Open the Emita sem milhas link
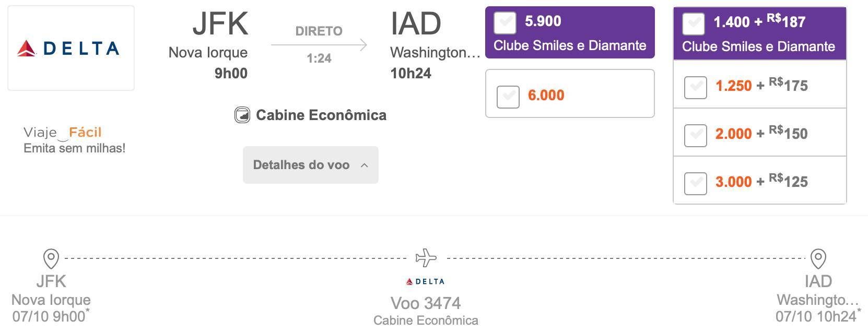Image resolution: width=868 pixels, height=332 pixels. point(75,148)
